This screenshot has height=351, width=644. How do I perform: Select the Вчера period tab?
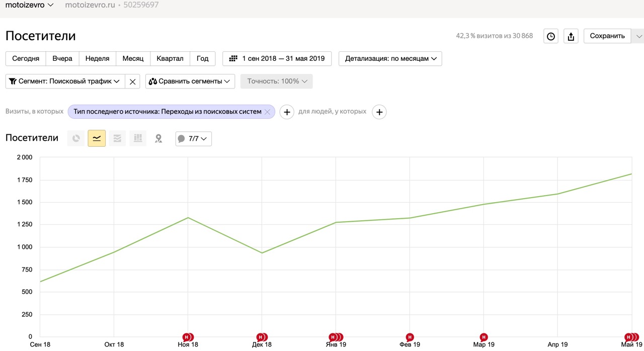(62, 58)
